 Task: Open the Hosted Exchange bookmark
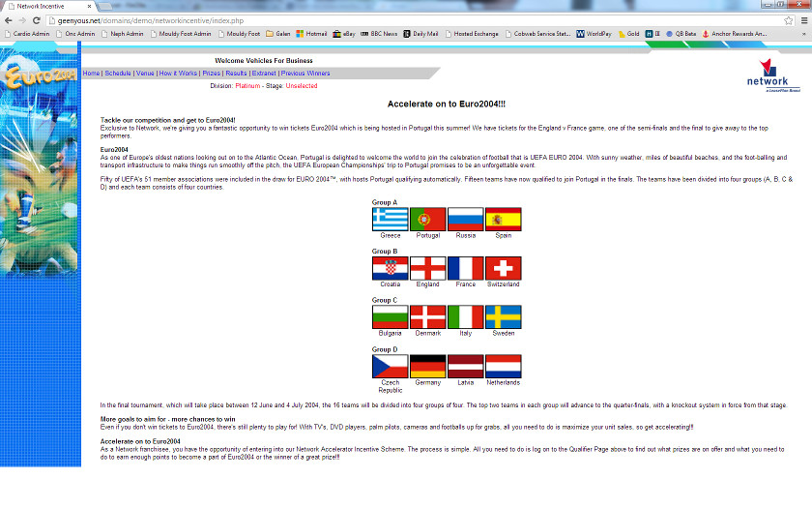(x=472, y=34)
